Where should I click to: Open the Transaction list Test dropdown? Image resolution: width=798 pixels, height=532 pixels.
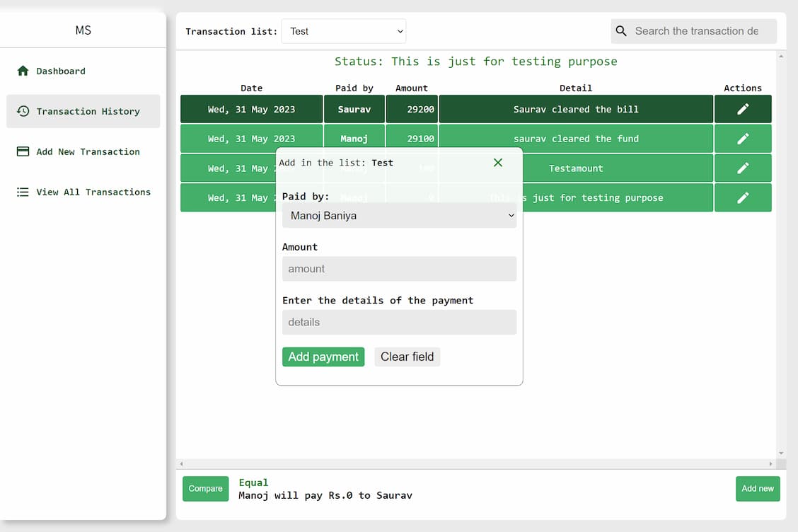(x=344, y=31)
